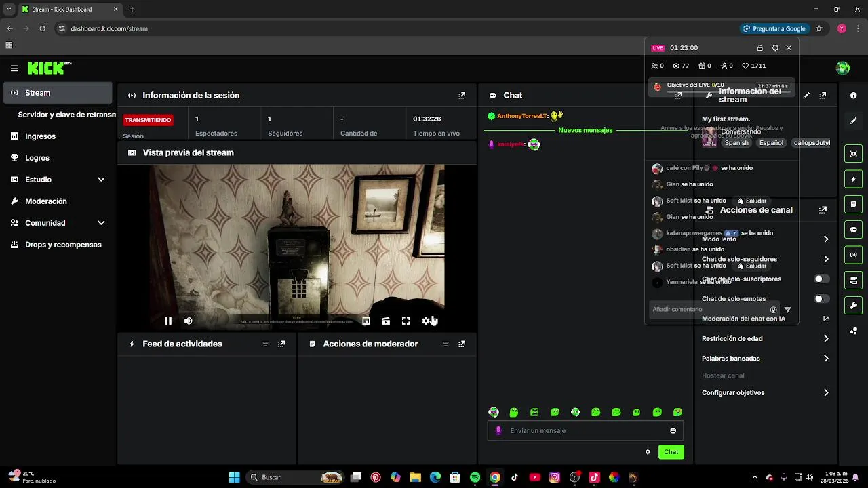Click the purple microphone icon in the chat box
This screenshot has width=868, height=488.
click(x=498, y=430)
